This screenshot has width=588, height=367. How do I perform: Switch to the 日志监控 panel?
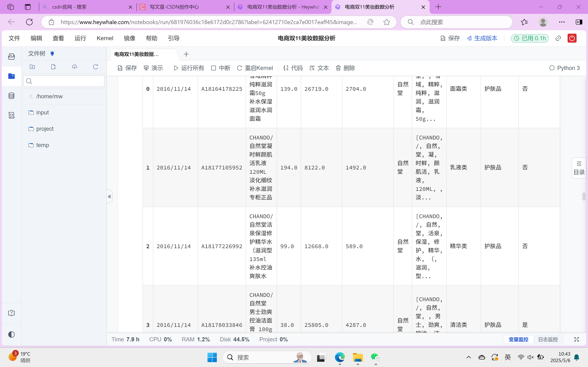click(x=548, y=339)
